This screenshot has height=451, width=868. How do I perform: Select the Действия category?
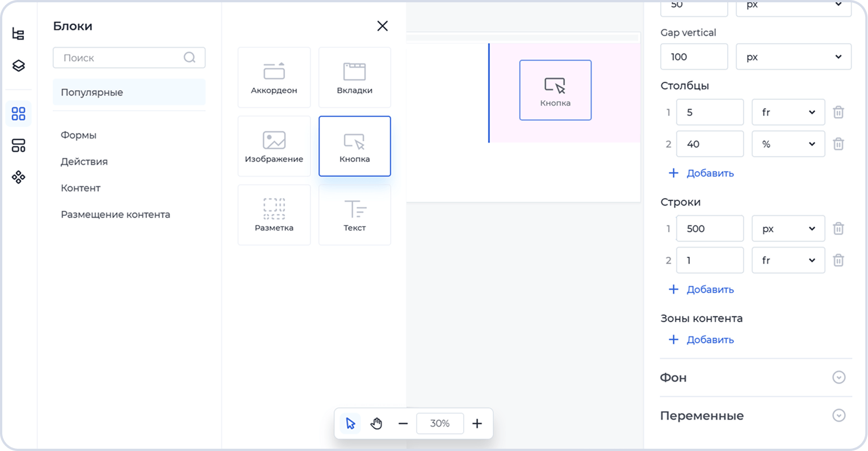point(84,161)
